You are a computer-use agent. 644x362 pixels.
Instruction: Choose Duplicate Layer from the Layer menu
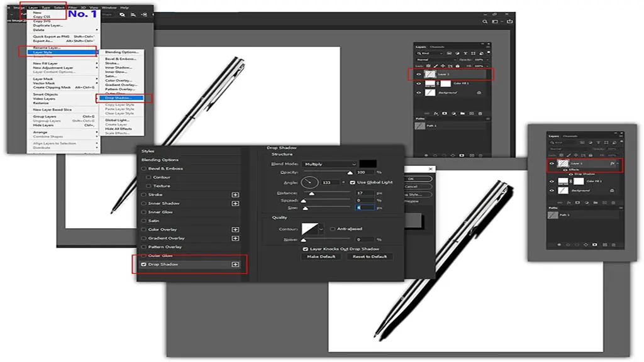pyautogui.click(x=48, y=25)
